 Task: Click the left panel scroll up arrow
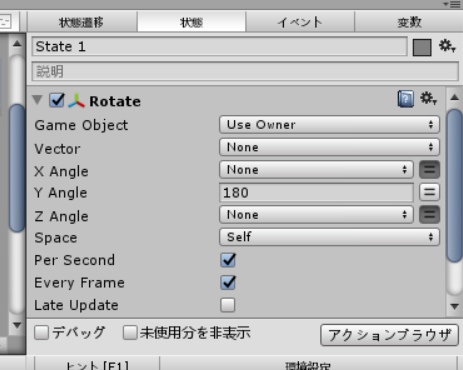(x=17, y=43)
